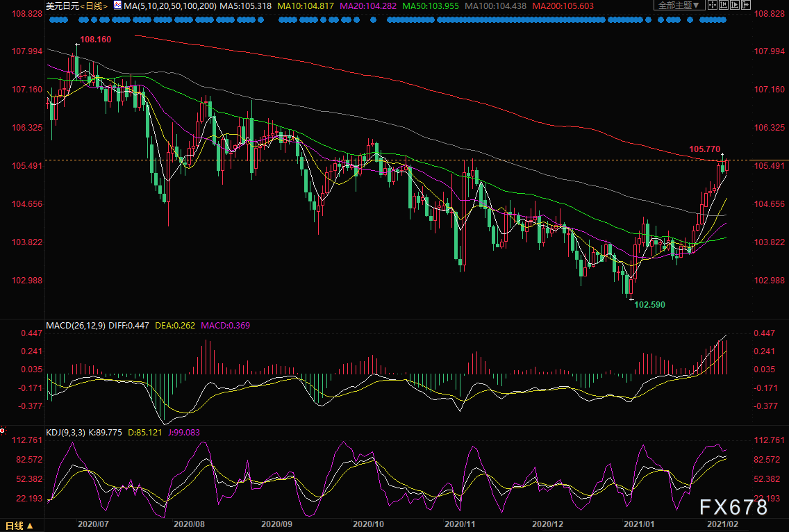Click the chart indicator icon beside MA label

[x=117, y=6]
